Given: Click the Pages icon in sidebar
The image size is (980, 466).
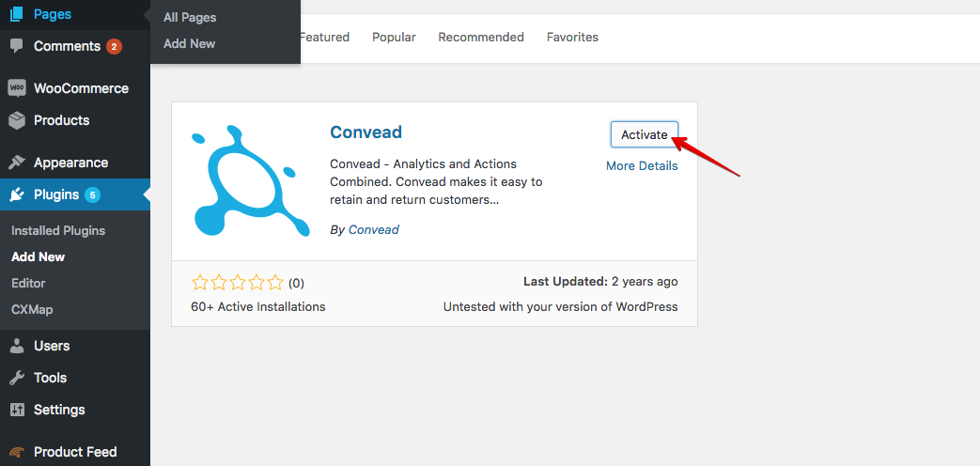Looking at the screenshot, I should tap(17, 14).
